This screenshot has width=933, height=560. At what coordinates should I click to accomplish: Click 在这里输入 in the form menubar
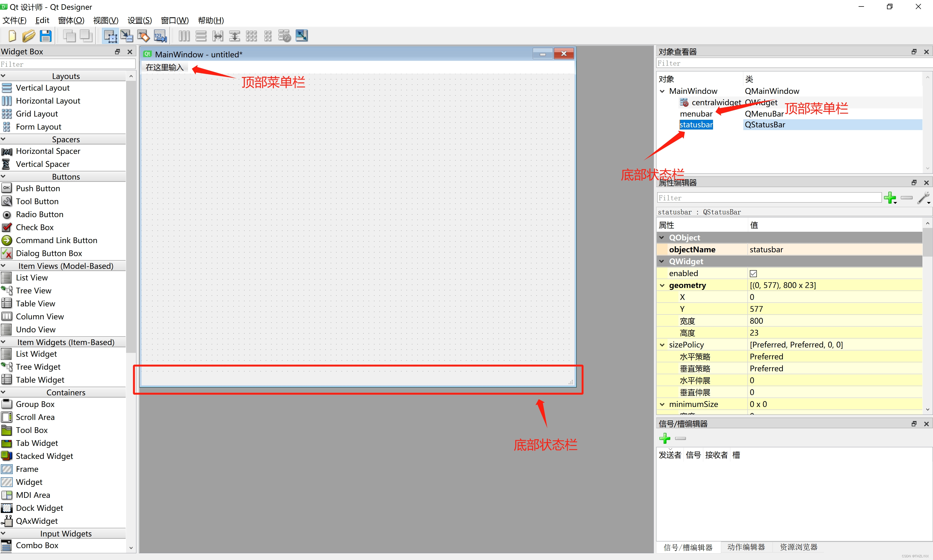165,68
